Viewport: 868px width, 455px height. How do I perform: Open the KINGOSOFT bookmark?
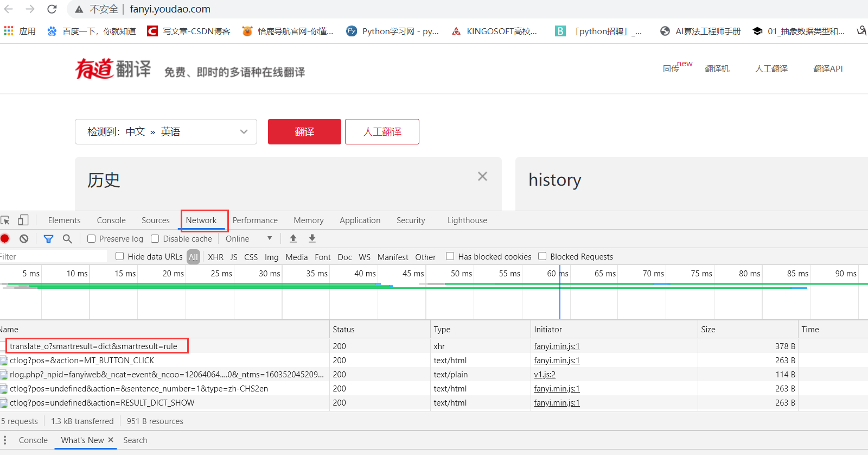(494, 31)
